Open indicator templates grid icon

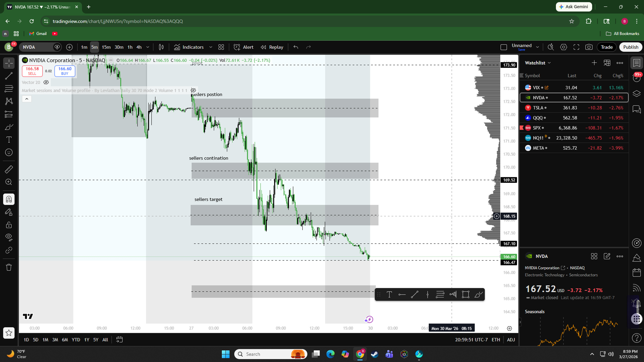pyautogui.click(x=221, y=47)
